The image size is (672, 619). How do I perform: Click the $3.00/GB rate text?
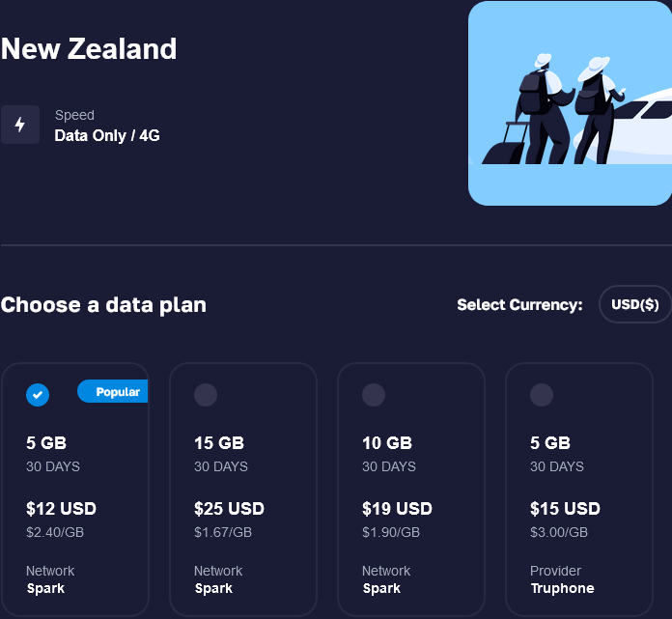coord(559,532)
